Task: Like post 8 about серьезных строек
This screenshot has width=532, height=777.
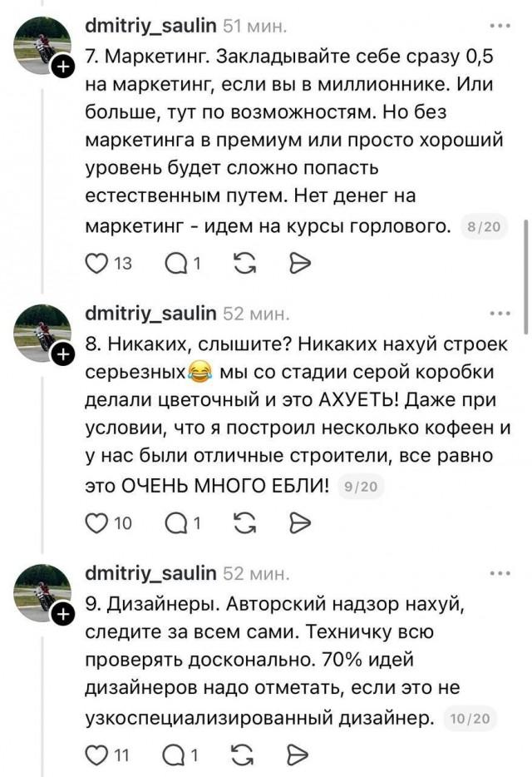Action: [97, 523]
